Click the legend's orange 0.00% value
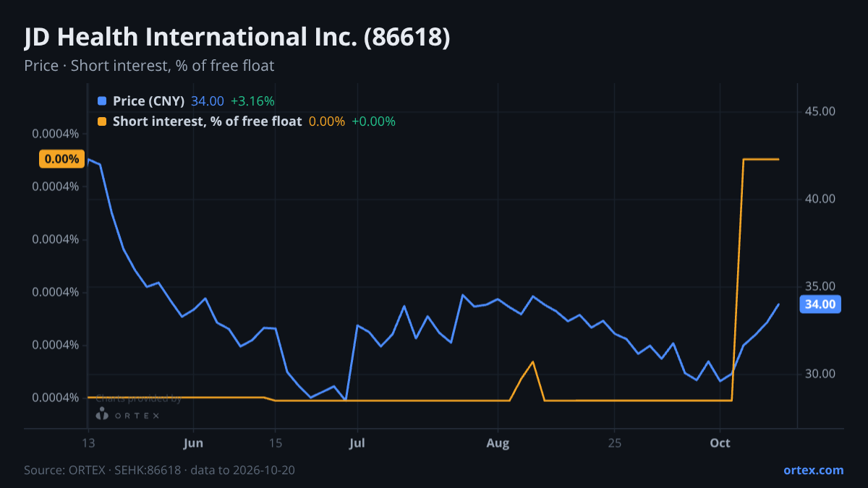The image size is (868, 488). [x=327, y=121]
